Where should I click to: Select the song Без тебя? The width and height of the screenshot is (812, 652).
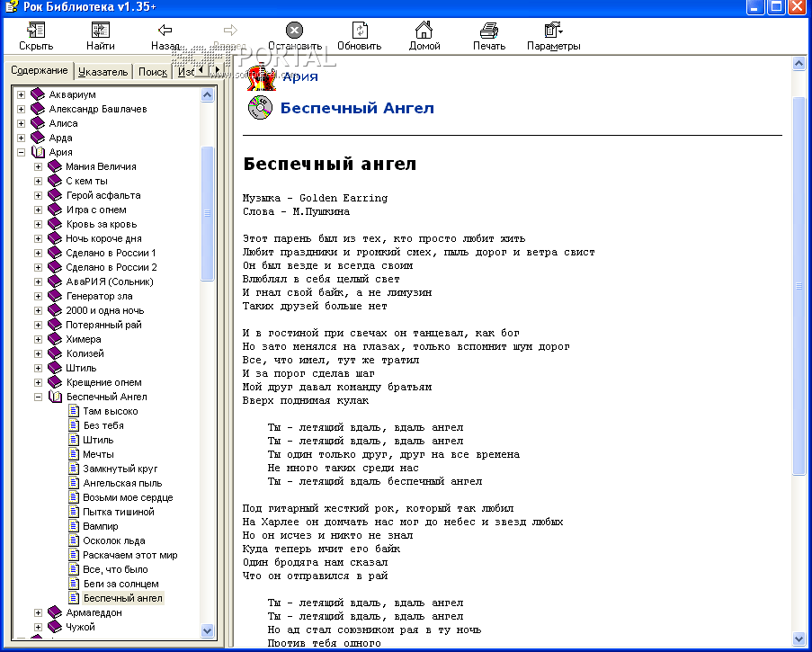[103, 425]
